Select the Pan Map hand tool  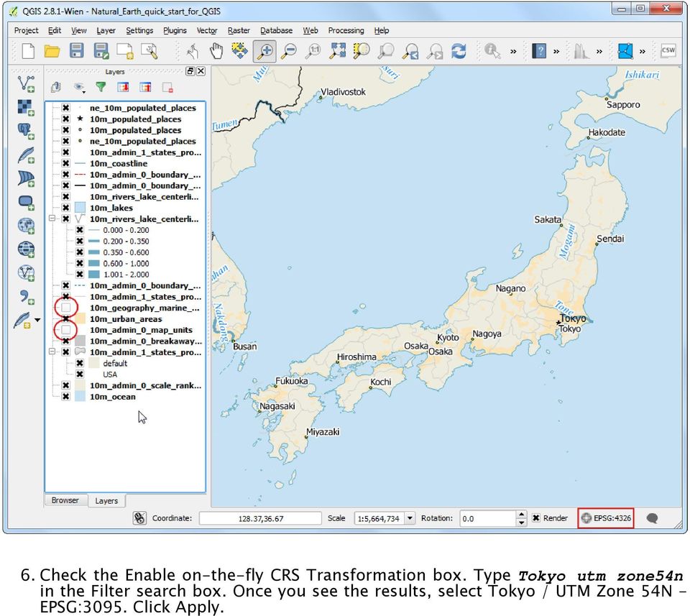point(216,51)
